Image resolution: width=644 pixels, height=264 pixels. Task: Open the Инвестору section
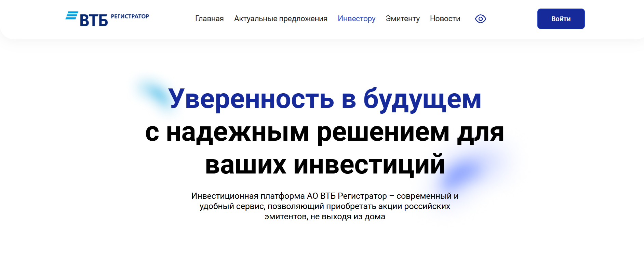357,19
